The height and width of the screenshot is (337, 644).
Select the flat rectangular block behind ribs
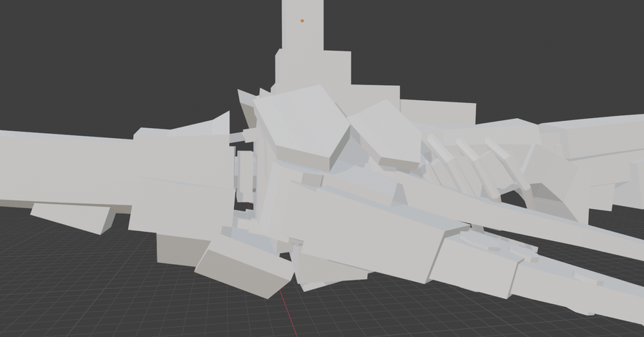(438, 112)
